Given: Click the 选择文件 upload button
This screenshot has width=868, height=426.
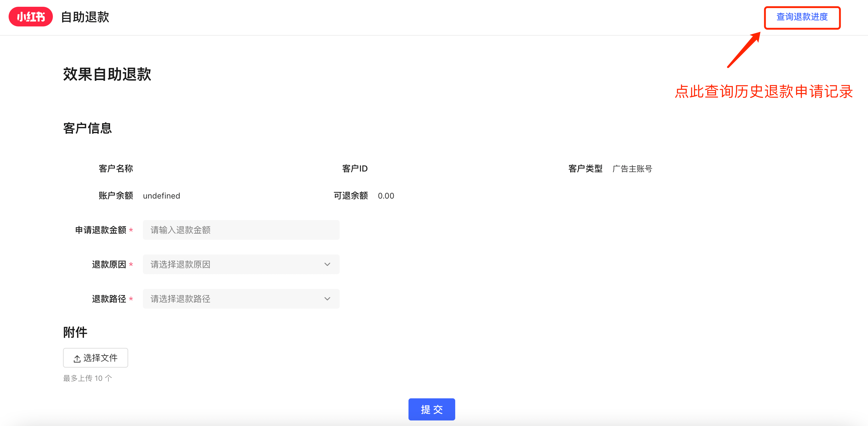Looking at the screenshot, I should [x=95, y=357].
